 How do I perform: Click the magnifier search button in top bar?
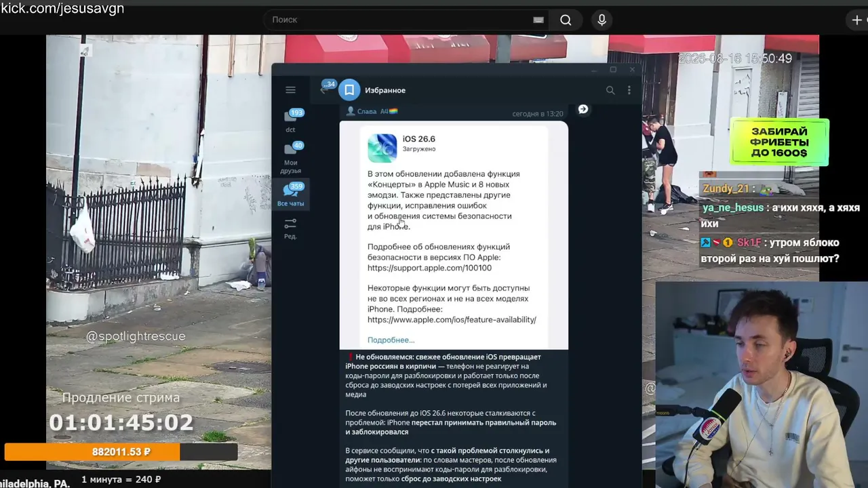566,20
